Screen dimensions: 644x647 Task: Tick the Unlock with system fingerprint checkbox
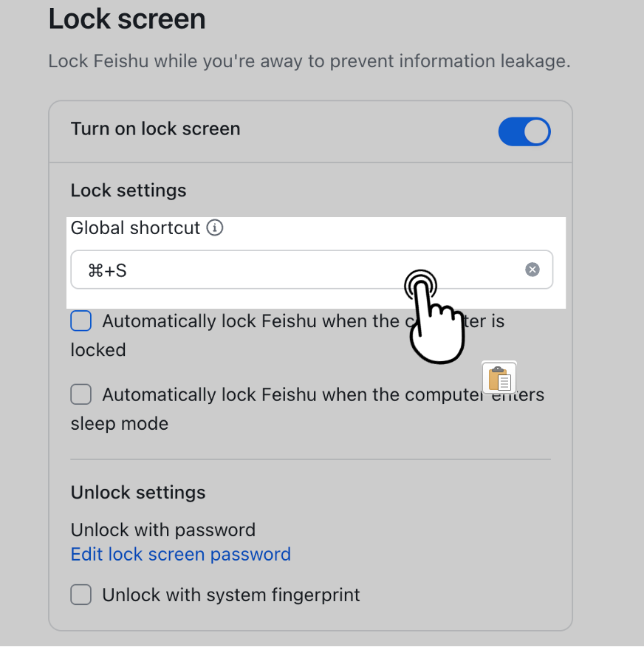tap(81, 595)
